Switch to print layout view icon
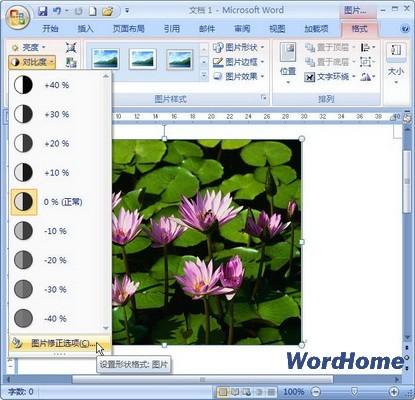 click(x=223, y=392)
